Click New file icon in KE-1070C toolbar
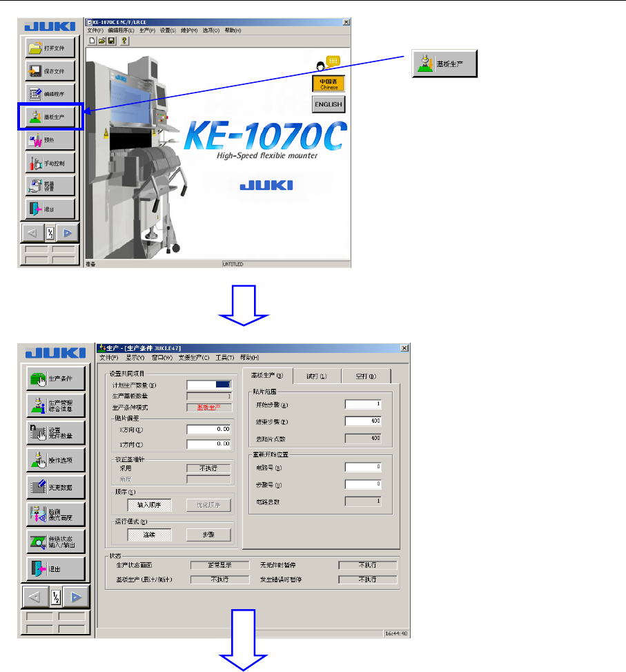This screenshot has height=672, width=626. coord(92,41)
